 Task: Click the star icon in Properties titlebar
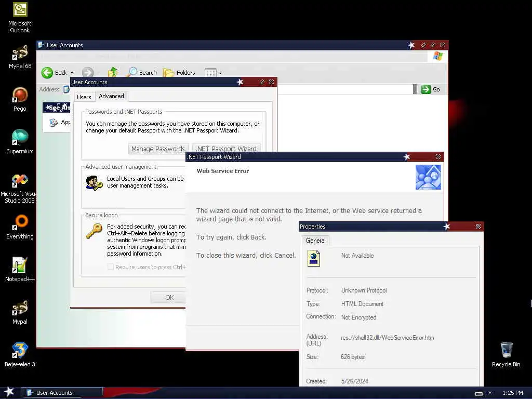(446, 227)
